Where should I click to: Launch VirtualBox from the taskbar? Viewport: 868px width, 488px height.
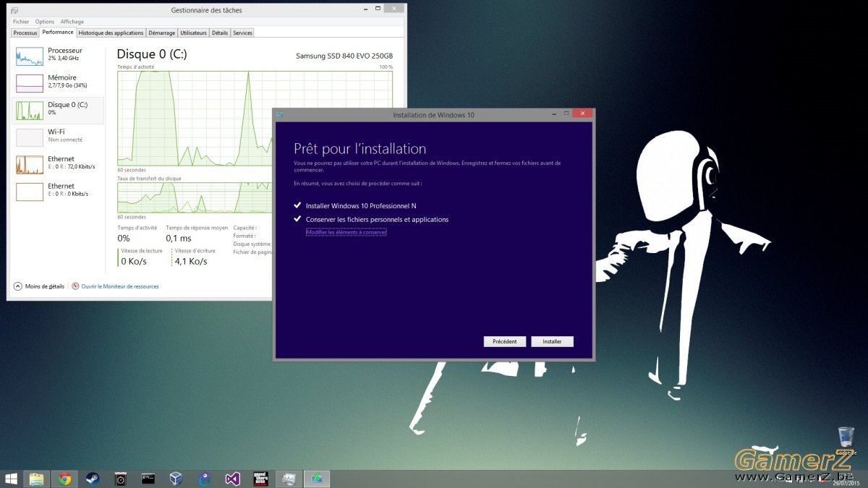point(176,479)
